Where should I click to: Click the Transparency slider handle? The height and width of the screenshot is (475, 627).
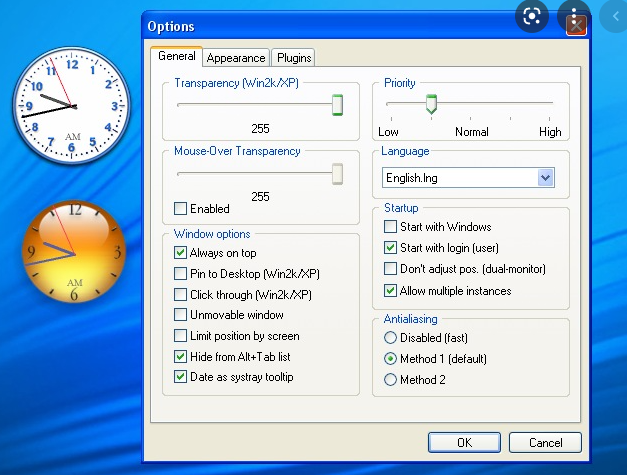click(337, 105)
